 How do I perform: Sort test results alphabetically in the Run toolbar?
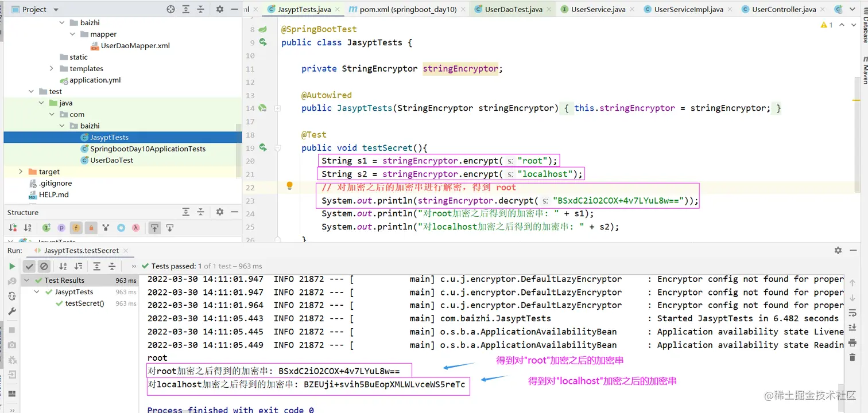click(64, 266)
